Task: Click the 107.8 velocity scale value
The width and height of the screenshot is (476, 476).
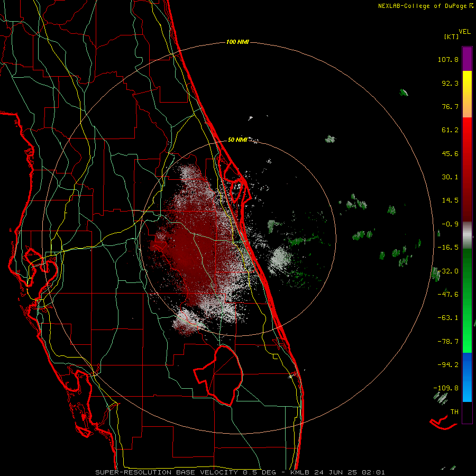Action: coord(448,59)
